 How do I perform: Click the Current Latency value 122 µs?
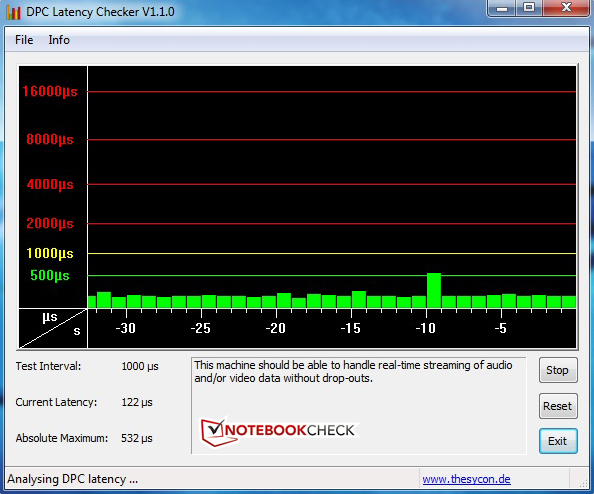(137, 402)
